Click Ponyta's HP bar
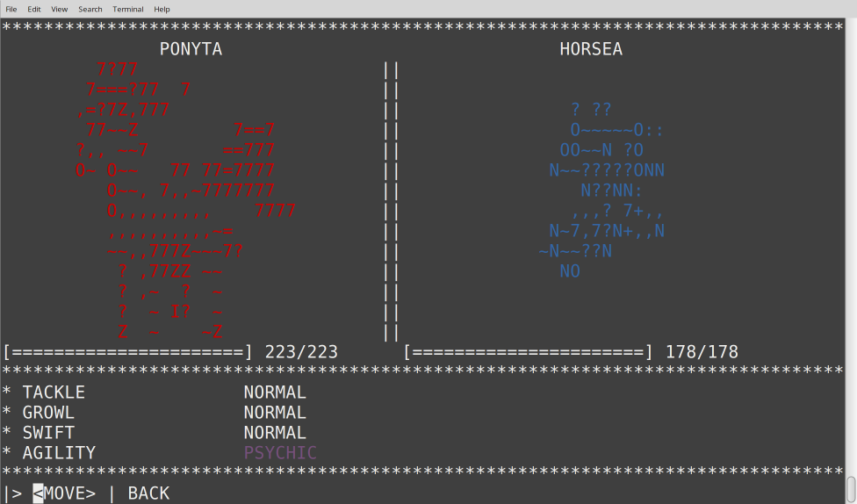The width and height of the screenshot is (857, 504). click(x=128, y=352)
